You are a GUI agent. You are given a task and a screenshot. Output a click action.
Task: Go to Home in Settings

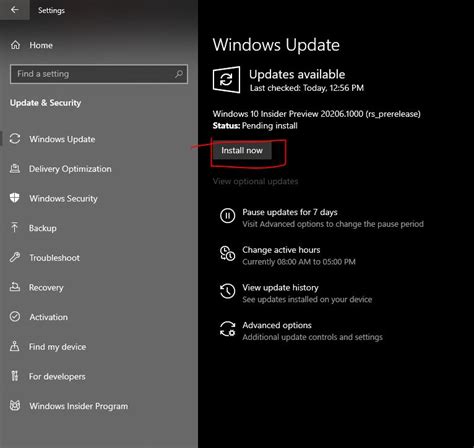click(41, 45)
